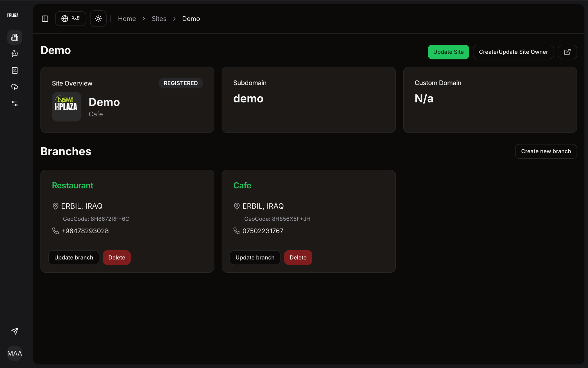Click the paper plane send icon
The height and width of the screenshot is (368, 588).
point(15,331)
